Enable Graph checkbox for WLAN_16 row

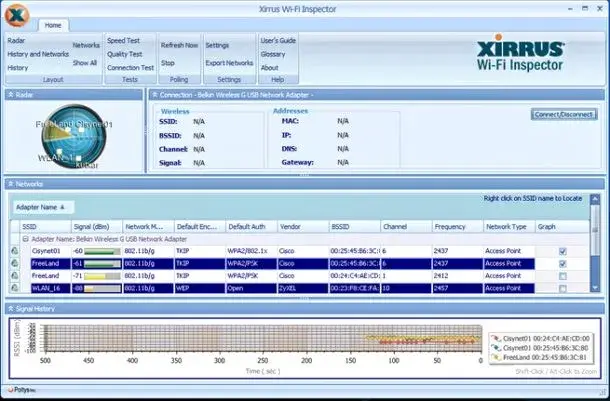coord(563,289)
